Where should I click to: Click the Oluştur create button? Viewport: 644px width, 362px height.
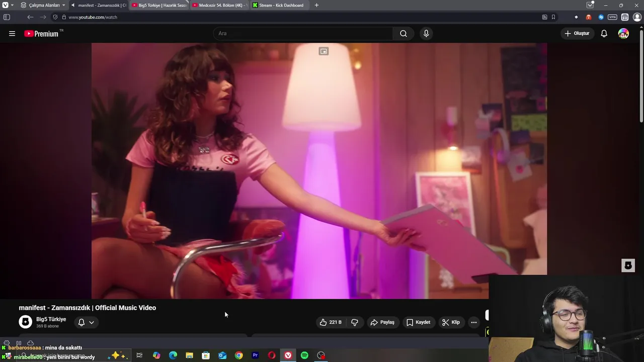pyautogui.click(x=577, y=34)
